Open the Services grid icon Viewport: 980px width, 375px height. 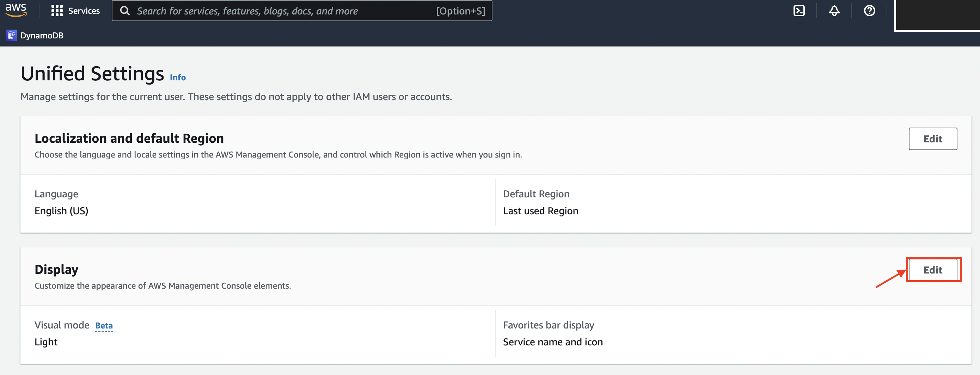57,11
